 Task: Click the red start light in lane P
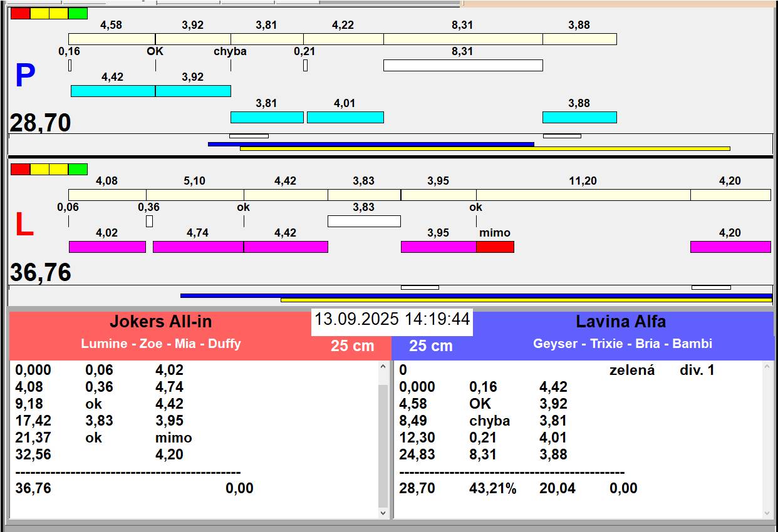click(x=20, y=13)
